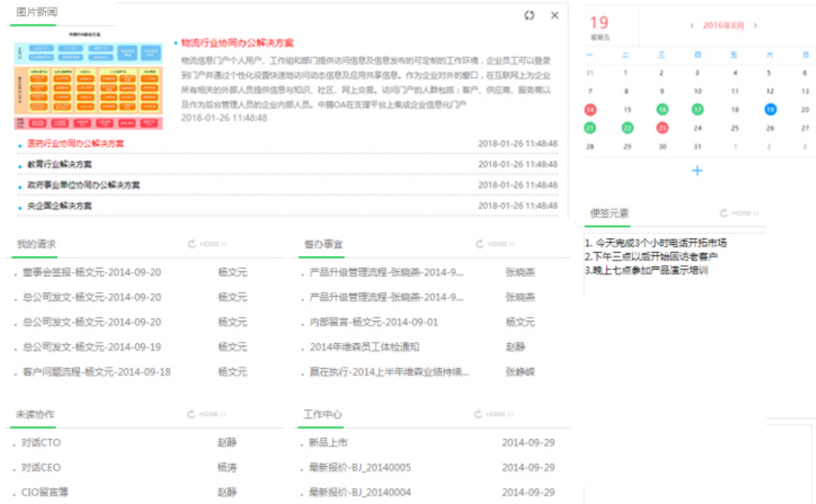Open work item 最新报价-BJ_20140005
Screen dimensions: 816x504
[x=359, y=468]
